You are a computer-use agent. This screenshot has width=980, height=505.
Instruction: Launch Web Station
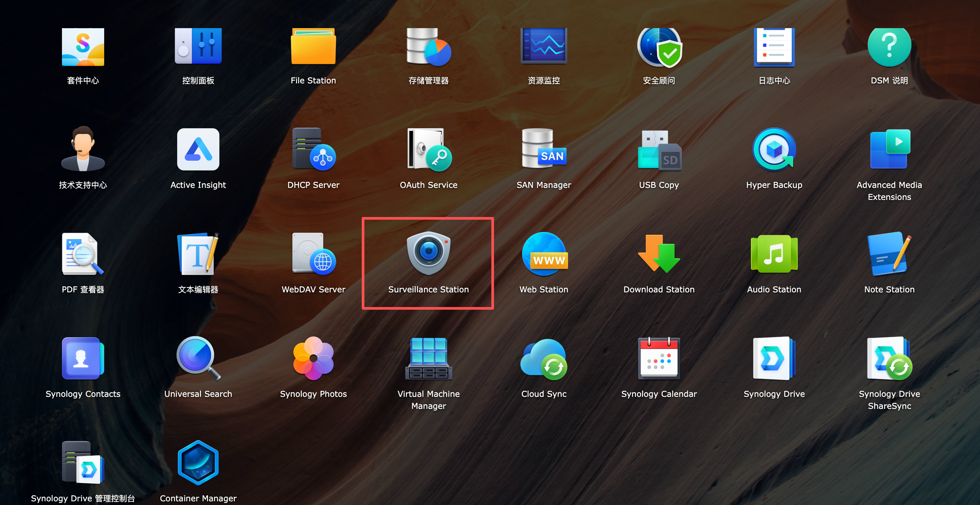click(x=544, y=253)
